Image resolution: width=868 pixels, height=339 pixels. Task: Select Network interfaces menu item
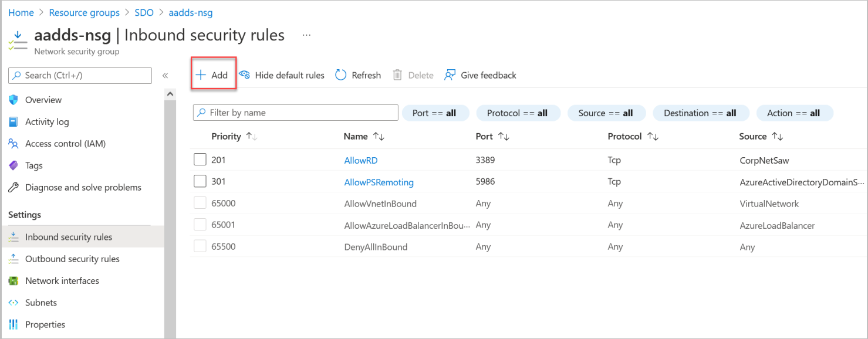(x=62, y=281)
